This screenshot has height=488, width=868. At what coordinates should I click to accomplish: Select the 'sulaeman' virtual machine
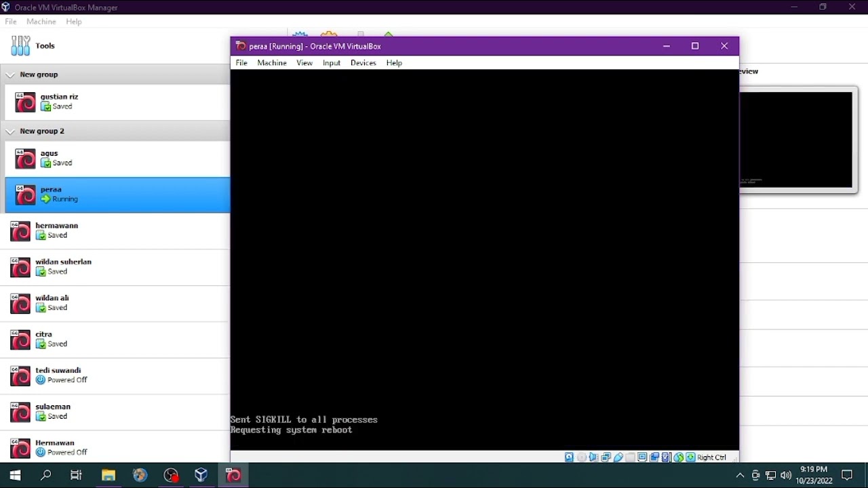click(115, 411)
